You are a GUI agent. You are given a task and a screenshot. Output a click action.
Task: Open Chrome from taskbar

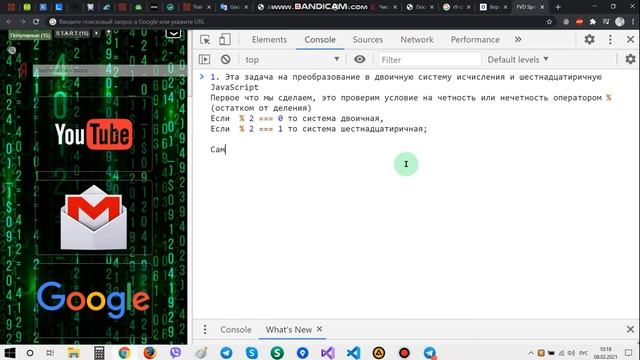124,353
